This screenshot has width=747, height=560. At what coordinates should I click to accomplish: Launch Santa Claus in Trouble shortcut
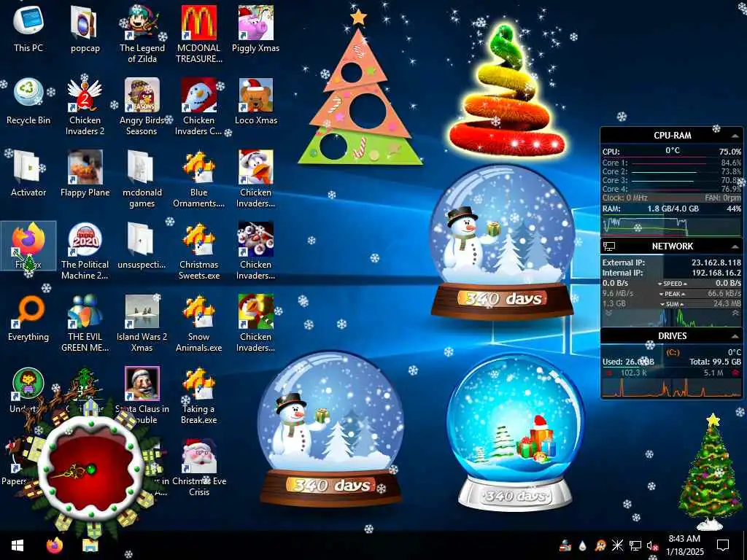[142, 395]
